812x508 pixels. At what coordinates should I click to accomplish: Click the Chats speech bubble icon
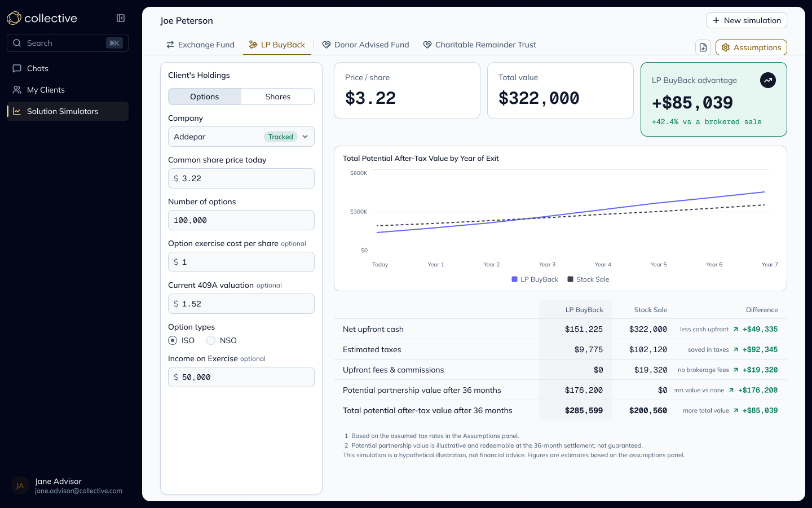point(17,68)
